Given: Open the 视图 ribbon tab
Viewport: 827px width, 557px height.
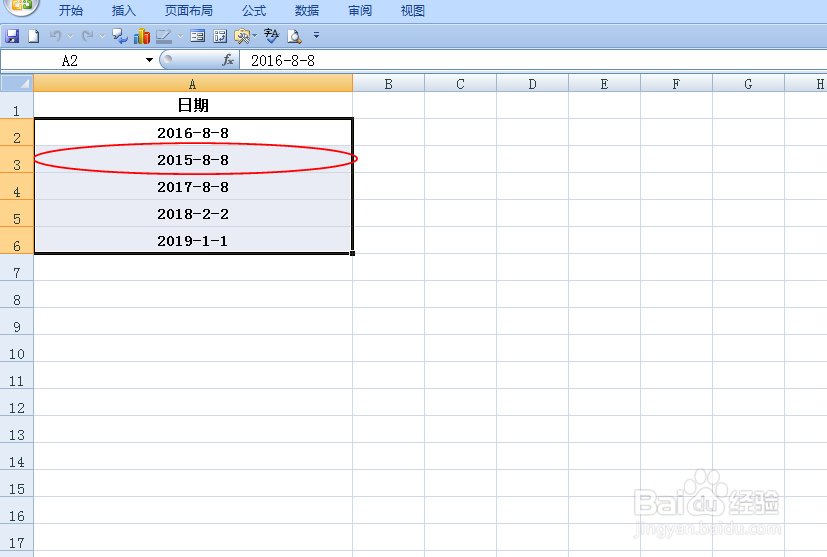Looking at the screenshot, I should [412, 10].
